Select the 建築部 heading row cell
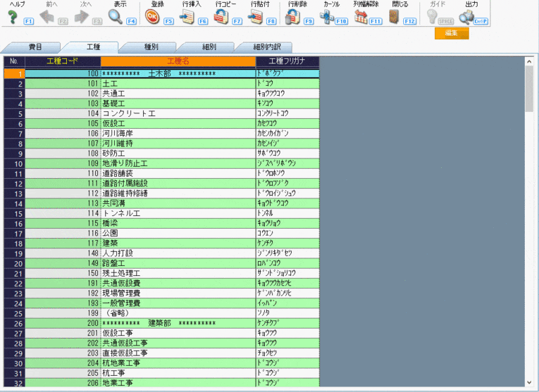The width and height of the screenshot is (539, 392). coord(178,323)
